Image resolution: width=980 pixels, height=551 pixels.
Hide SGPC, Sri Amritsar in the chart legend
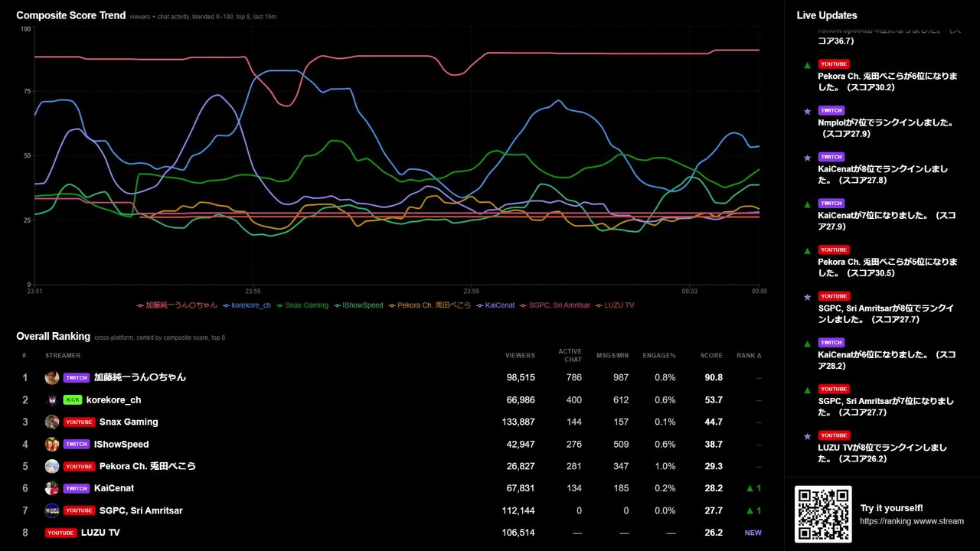pyautogui.click(x=555, y=305)
